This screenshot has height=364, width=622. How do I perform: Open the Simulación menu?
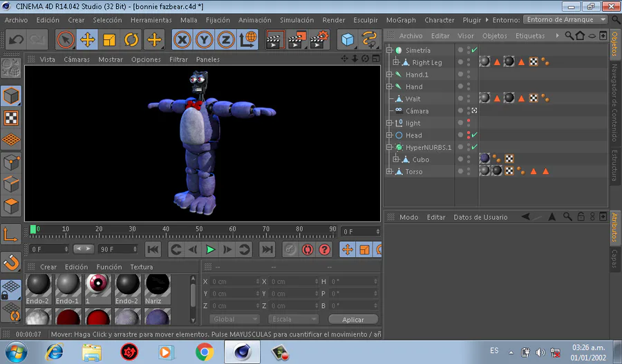[296, 20]
